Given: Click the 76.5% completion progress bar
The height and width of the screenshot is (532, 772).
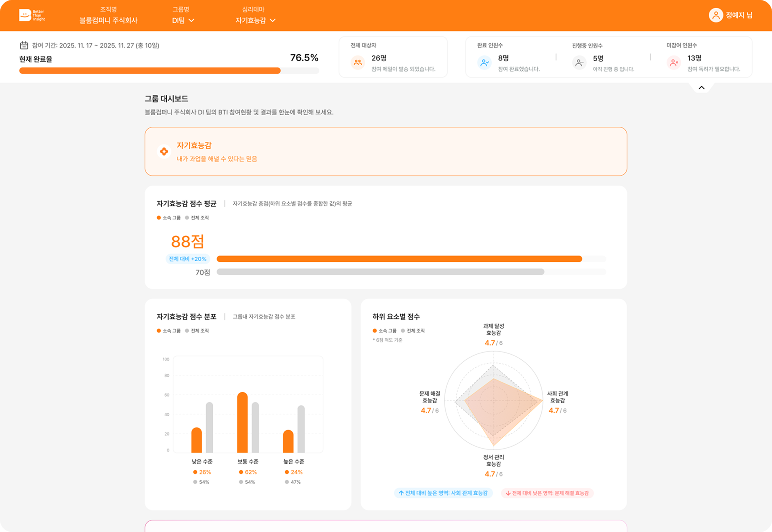Looking at the screenshot, I should 169,71.
